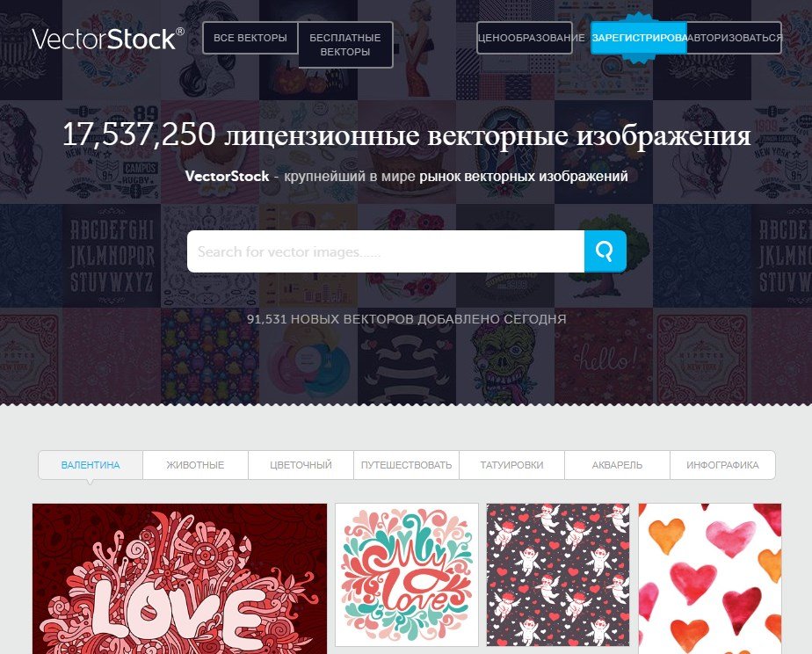
Task: Click АВТОРИЗОВАТЬСЯ login button
Action: pyautogui.click(x=735, y=38)
